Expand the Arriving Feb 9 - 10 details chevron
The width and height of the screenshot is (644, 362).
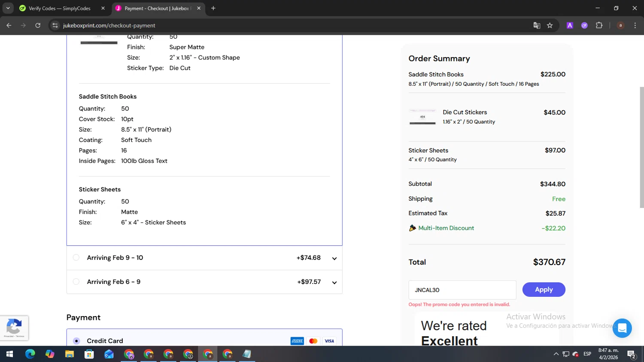point(334,258)
